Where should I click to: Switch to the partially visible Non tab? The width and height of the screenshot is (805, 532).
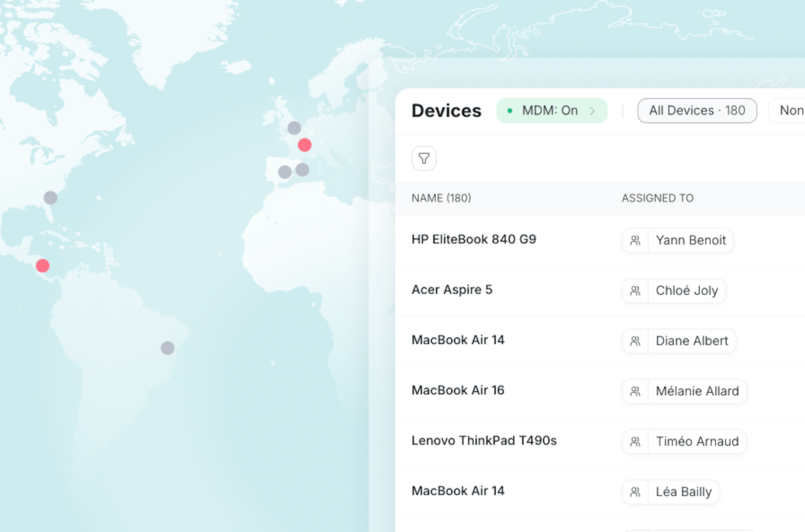pos(790,111)
